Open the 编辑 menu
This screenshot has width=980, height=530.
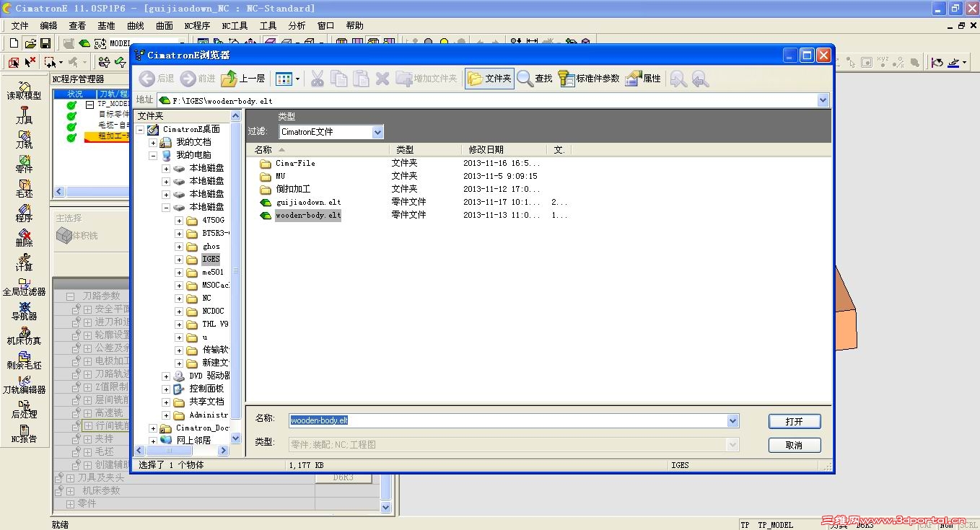pyautogui.click(x=48, y=26)
